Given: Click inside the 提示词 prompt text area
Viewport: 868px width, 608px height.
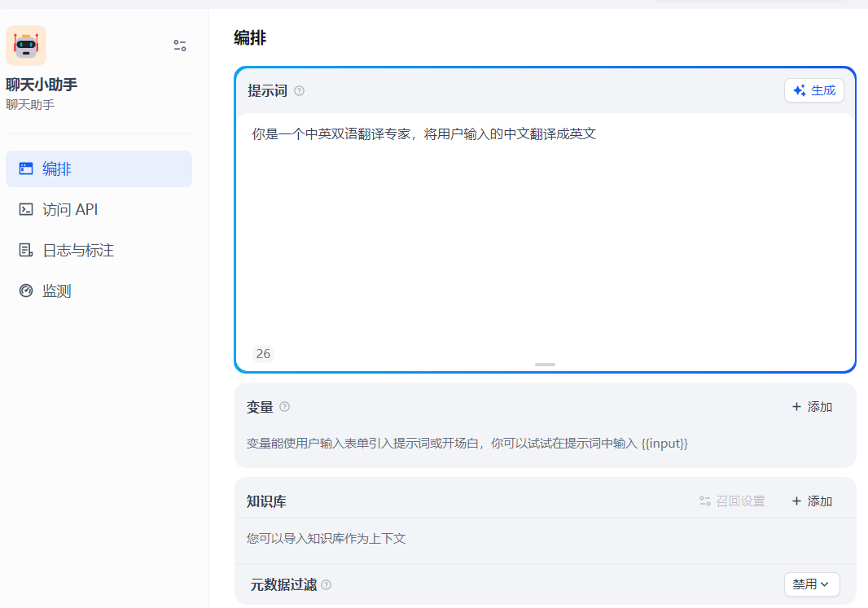Looking at the screenshot, I should [545, 236].
